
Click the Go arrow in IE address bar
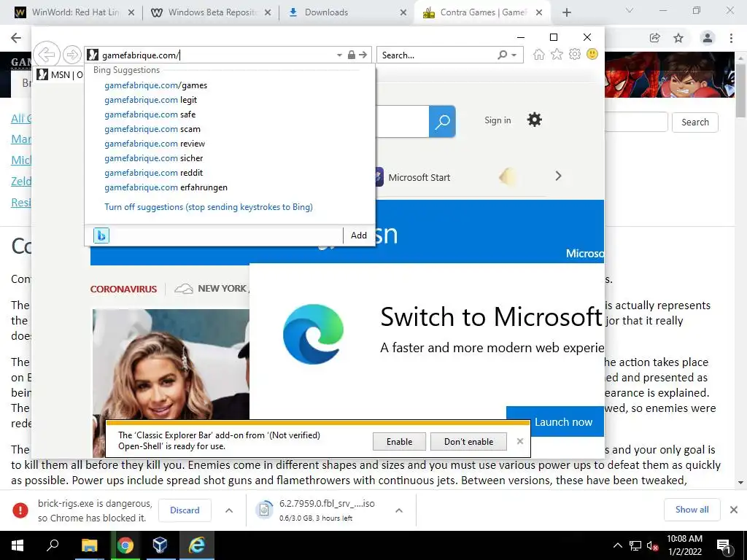click(x=363, y=55)
